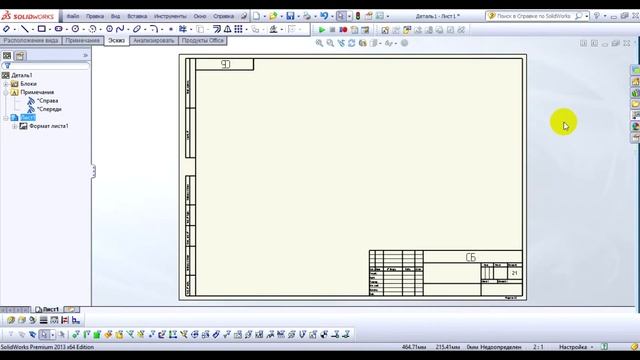Click the Line Thickness icon in bottom toolbar
The height and width of the screenshot is (360, 640).
(43, 320)
